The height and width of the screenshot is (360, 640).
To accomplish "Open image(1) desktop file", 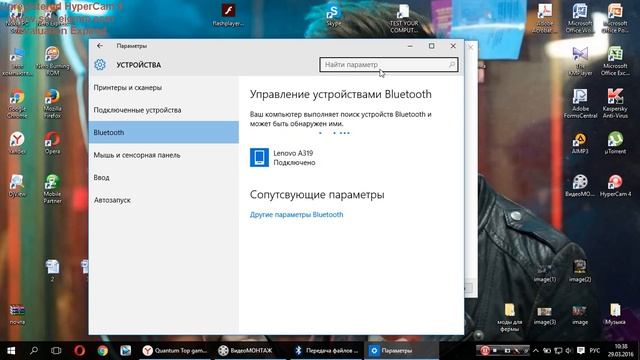I will tap(544, 272).
